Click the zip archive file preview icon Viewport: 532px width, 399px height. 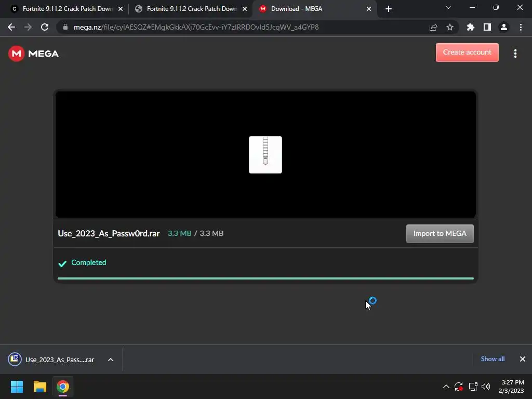(265, 155)
